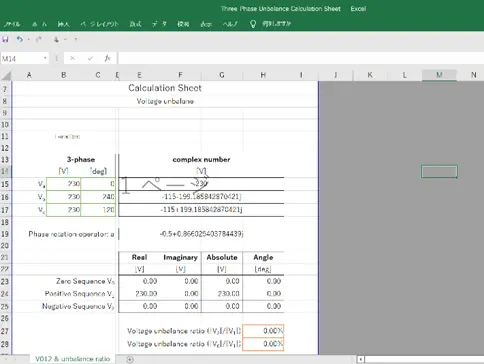Screen dimensions: 484x364
Task: Select column G header
Action: click(222, 75)
